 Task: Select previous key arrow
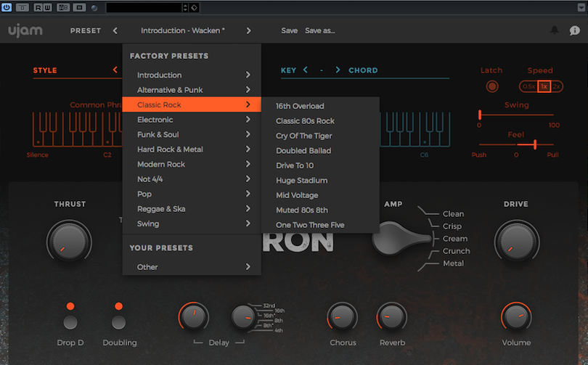(305, 70)
